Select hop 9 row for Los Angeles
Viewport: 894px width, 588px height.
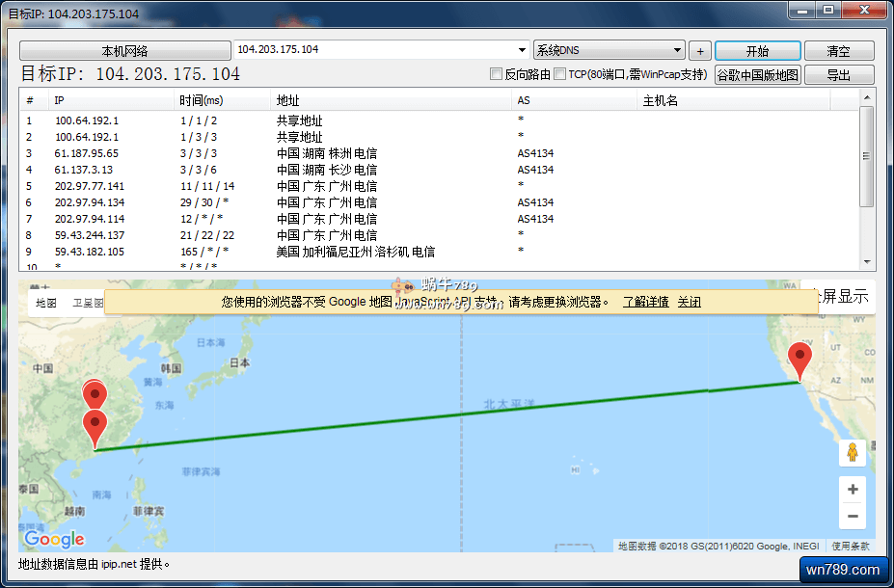289,252
